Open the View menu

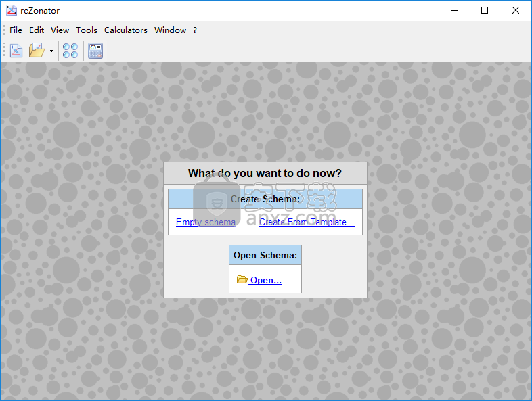pyautogui.click(x=60, y=30)
